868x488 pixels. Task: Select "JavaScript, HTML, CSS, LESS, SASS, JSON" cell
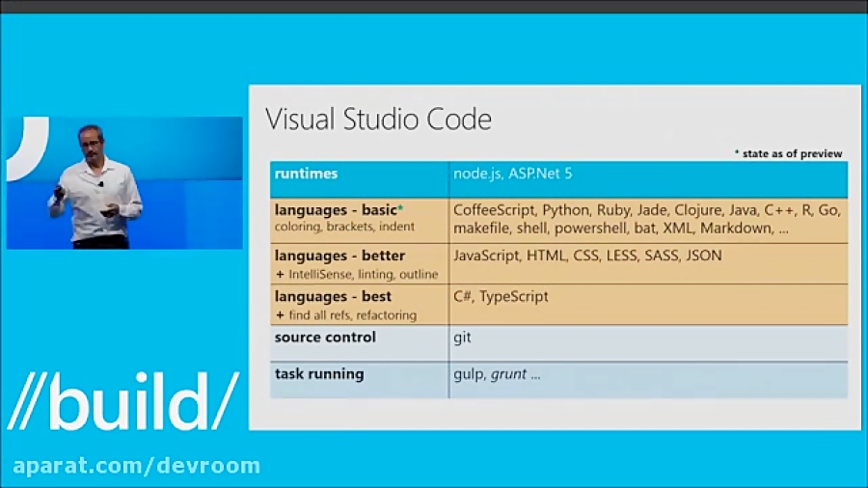click(648, 264)
